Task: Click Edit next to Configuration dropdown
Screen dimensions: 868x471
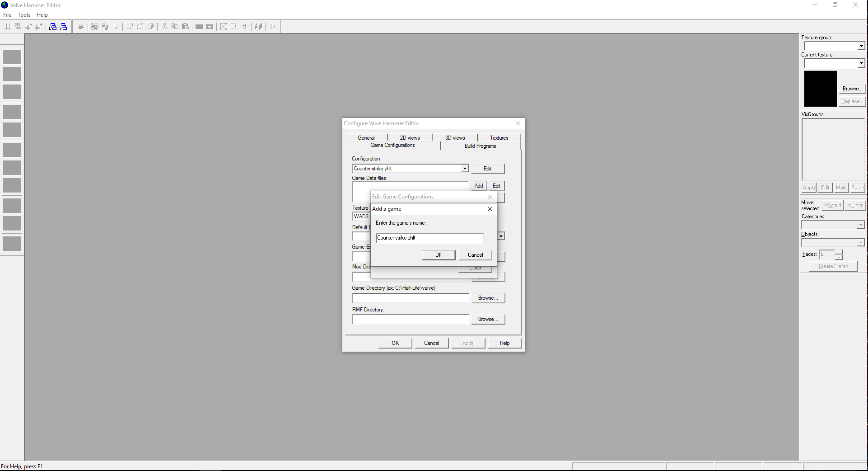Action: 488,169
